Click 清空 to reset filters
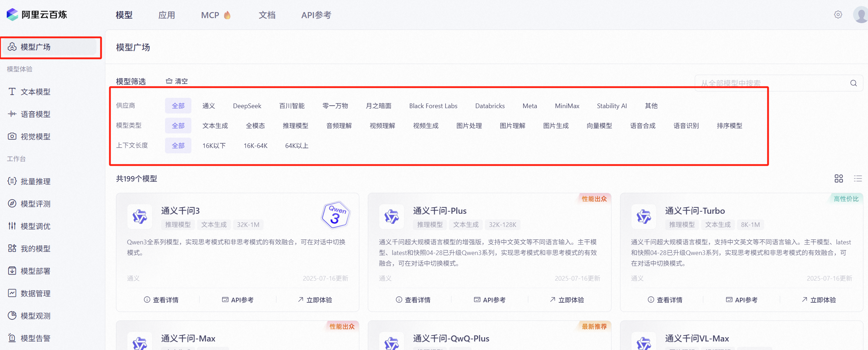Viewport: 868px width, 350px height. pos(177,81)
